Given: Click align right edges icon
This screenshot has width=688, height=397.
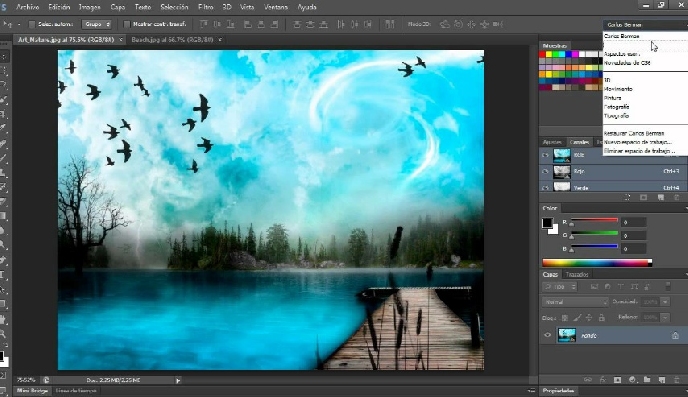Looking at the screenshot, I should pyautogui.click(x=275, y=24).
